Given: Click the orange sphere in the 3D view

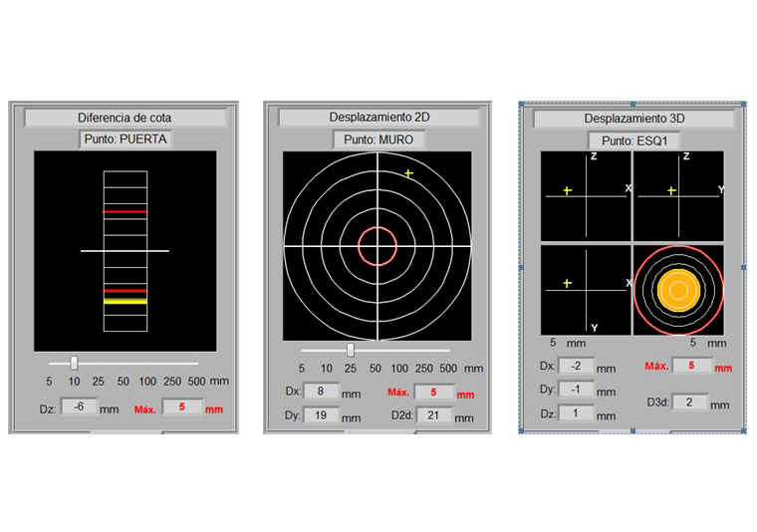Looking at the screenshot, I should point(677,291).
